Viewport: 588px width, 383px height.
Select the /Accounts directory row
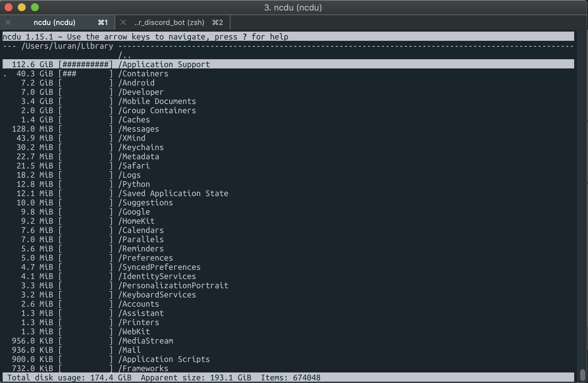(x=288, y=304)
